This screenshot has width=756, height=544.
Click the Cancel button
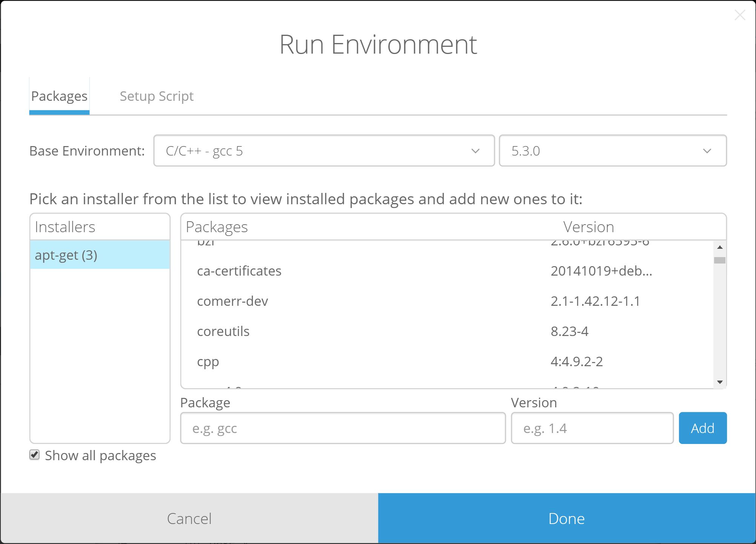(x=189, y=518)
